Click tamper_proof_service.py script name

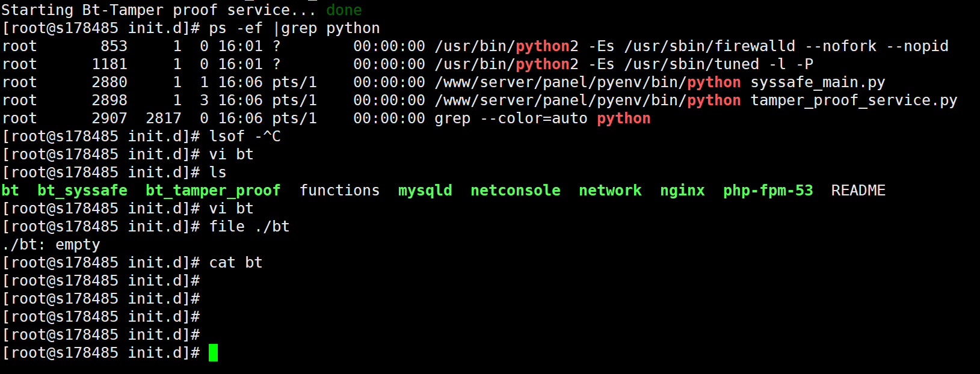click(854, 100)
